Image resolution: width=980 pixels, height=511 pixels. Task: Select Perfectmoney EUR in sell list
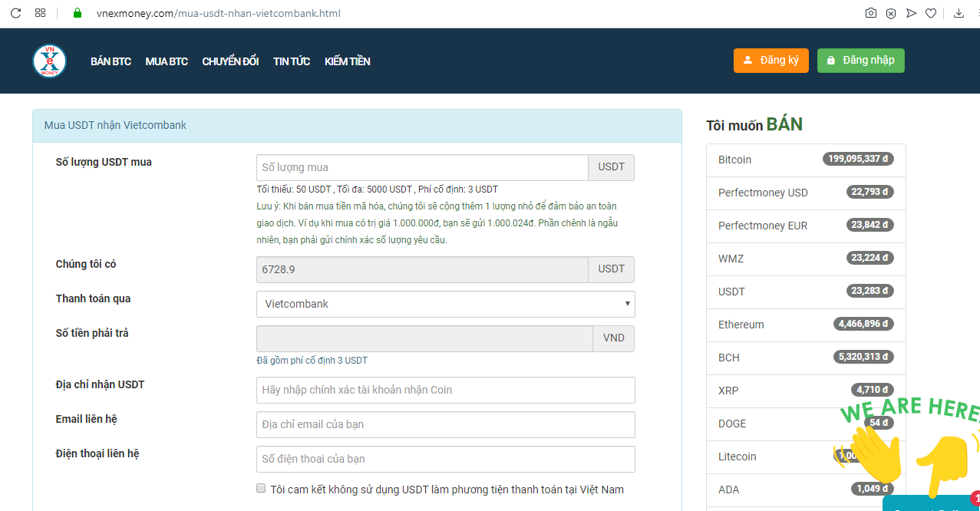point(806,226)
